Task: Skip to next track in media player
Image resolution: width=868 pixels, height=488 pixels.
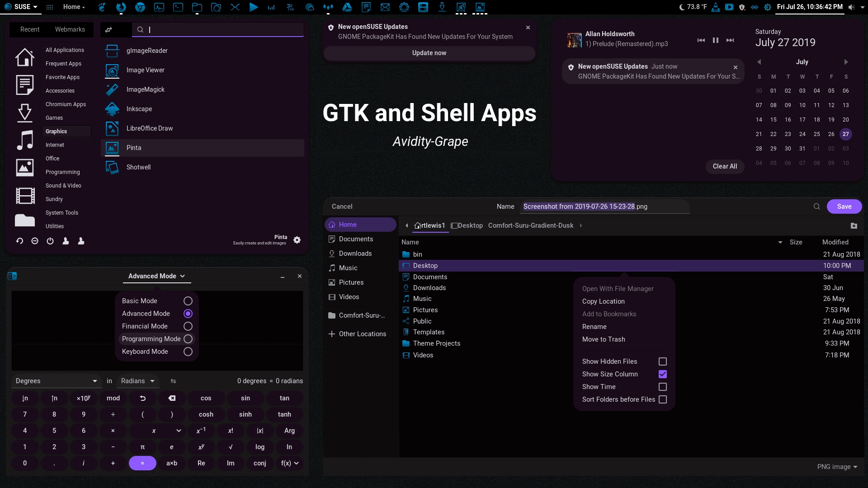Action: pos(730,40)
